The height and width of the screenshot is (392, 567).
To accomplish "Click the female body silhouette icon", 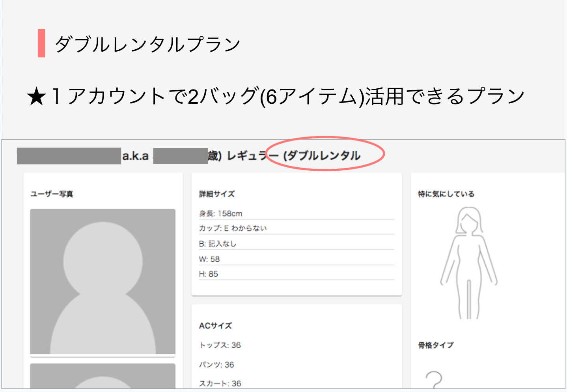I will [x=468, y=262].
